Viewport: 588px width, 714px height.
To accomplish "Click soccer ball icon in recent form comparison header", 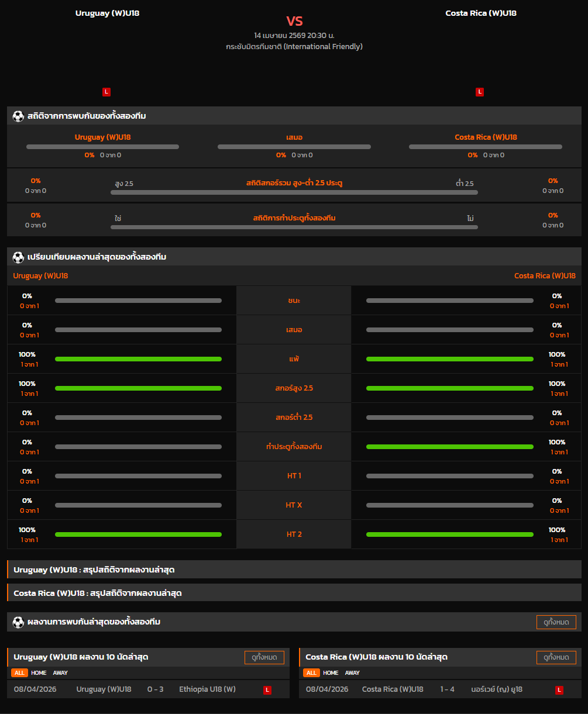I will click(18, 257).
